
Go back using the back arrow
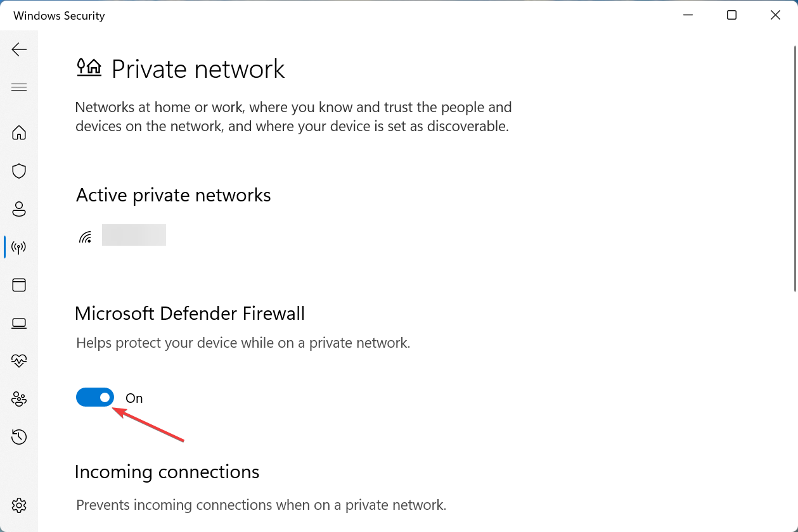(19, 49)
